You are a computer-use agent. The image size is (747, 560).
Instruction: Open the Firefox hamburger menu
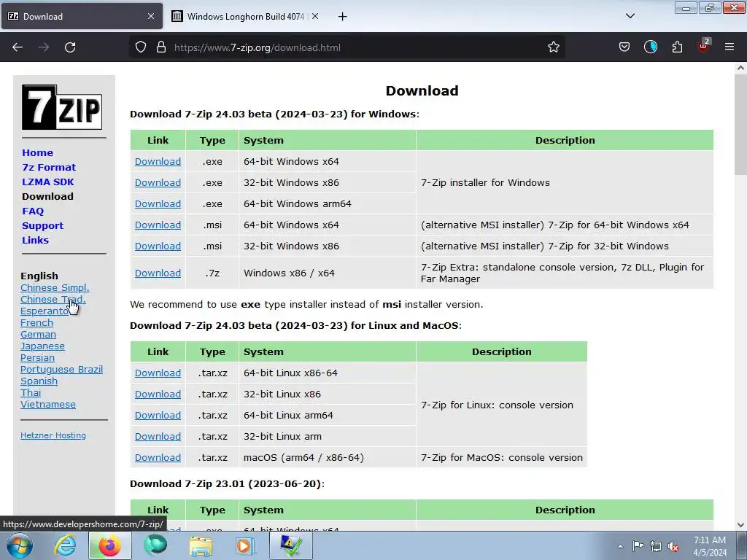[x=729, y=47]
